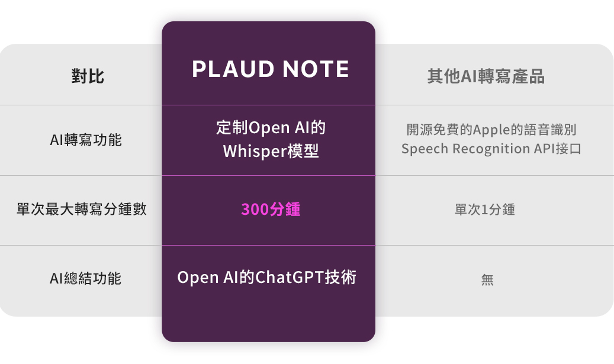This screenshot has height=364, width=614.
Task: Click the "AI總結功能" row label
Action: point(86,278)
